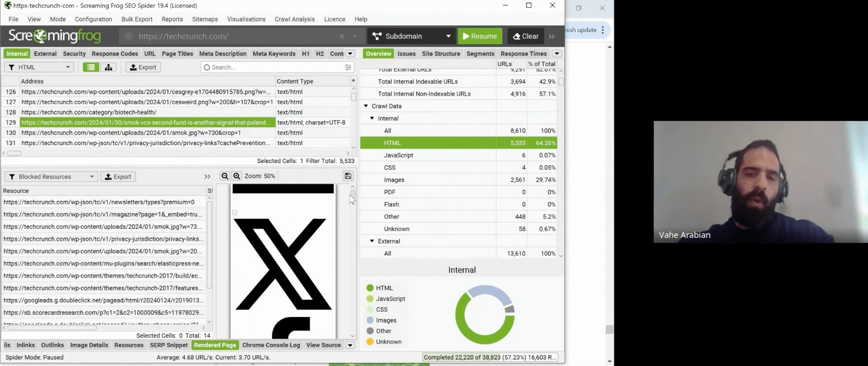Collapse the External tree section
The height and width of the screenshot is (366, 868).
pyautogui.click(x=372, y=241)
